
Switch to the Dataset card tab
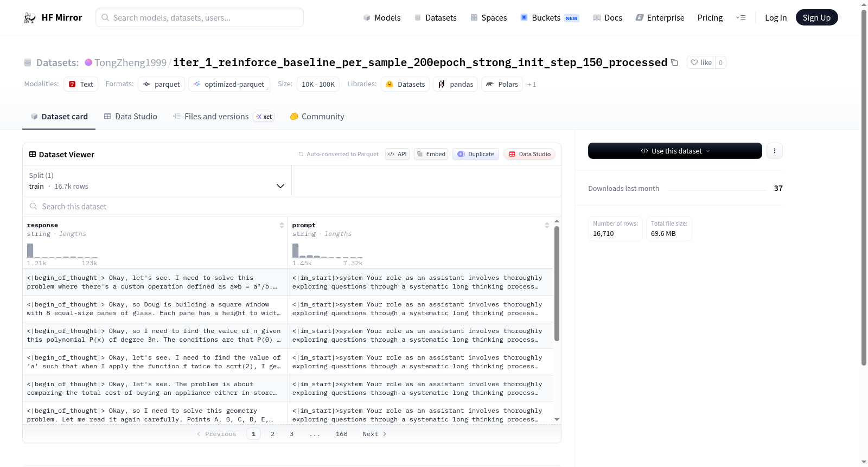point(59,117)
